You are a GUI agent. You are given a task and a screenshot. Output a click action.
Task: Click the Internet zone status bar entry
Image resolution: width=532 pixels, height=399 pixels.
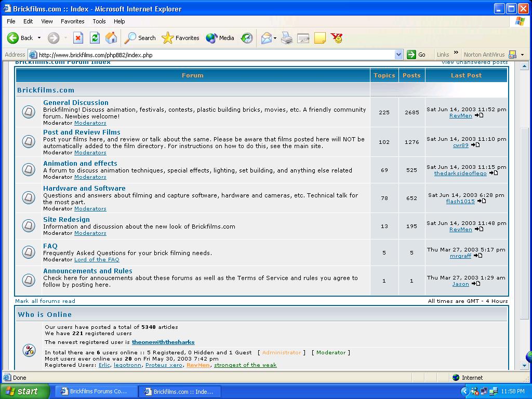468,378
